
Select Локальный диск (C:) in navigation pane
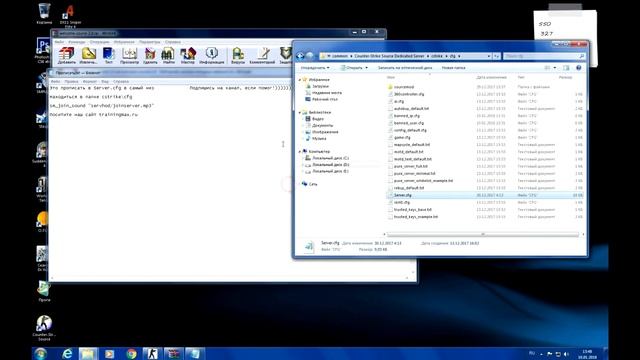click(x=331, y=158)
